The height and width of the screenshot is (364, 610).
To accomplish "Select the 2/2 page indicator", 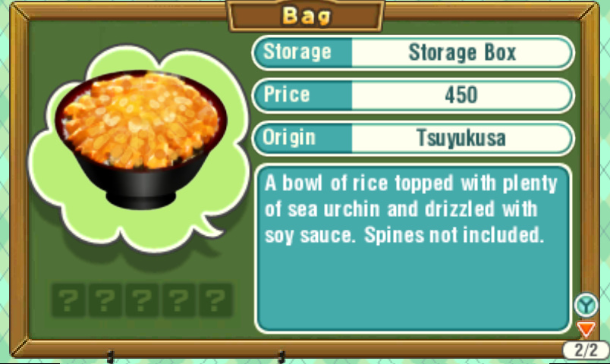I will tap(586, 350).
